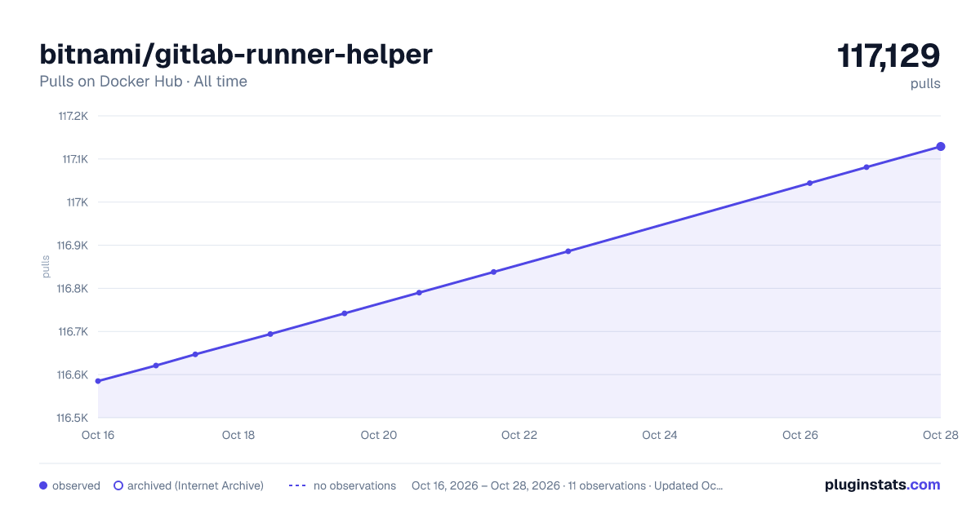Click the no observations dashed legend icon

tap(297, 485)
